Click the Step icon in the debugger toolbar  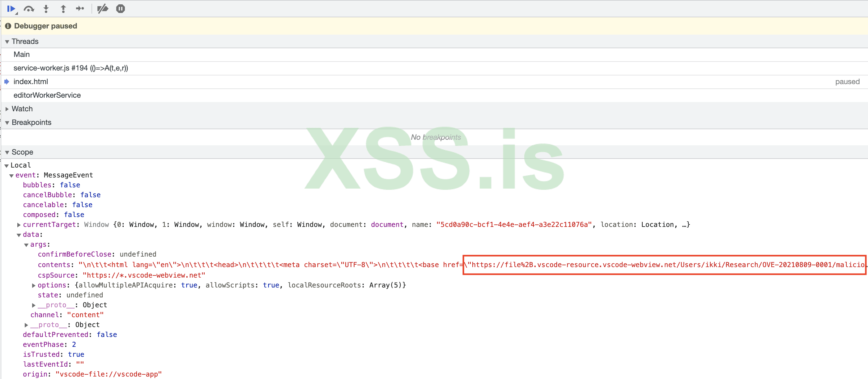[80, 9]
